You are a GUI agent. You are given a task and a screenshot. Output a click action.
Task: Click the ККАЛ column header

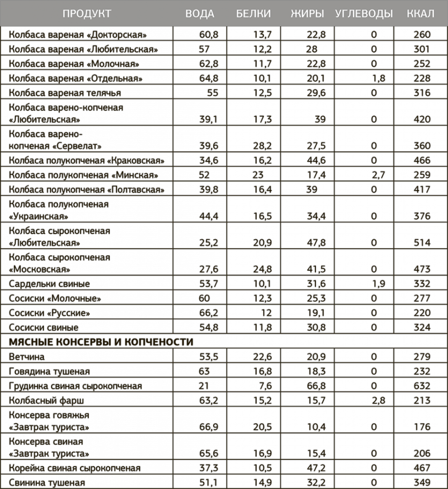(x=420, y=13)
